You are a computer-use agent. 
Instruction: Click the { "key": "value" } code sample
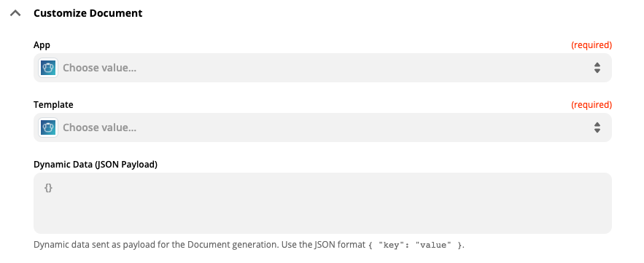(x=415, y=246)
